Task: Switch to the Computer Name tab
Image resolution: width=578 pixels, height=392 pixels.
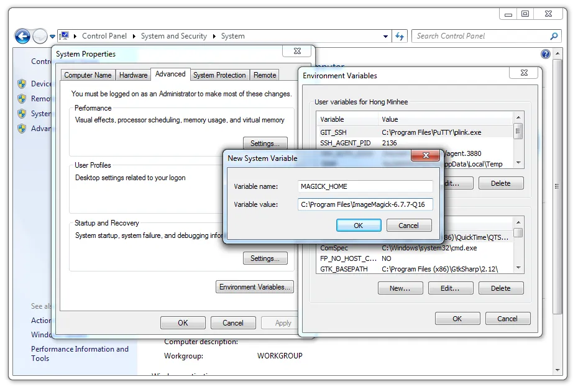Action: (x=88, y=75)
